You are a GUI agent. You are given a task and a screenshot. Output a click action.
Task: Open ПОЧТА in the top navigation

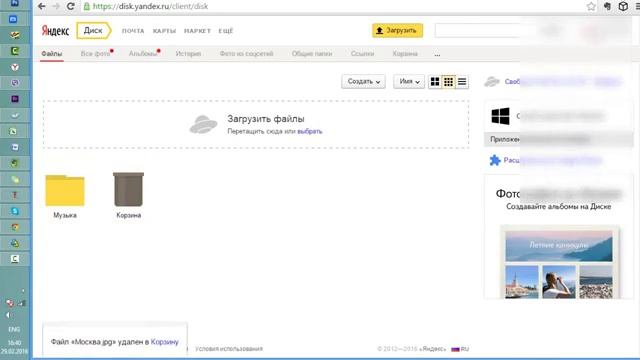[x=133, y=31]
